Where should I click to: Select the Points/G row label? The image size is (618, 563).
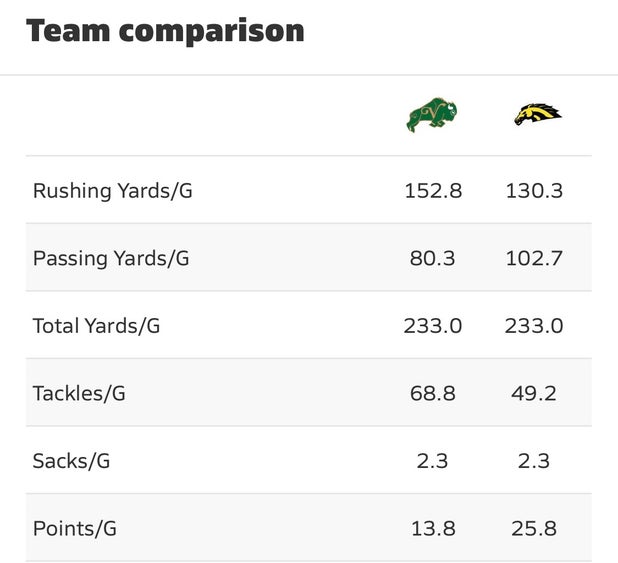click(x=75, y=528)
